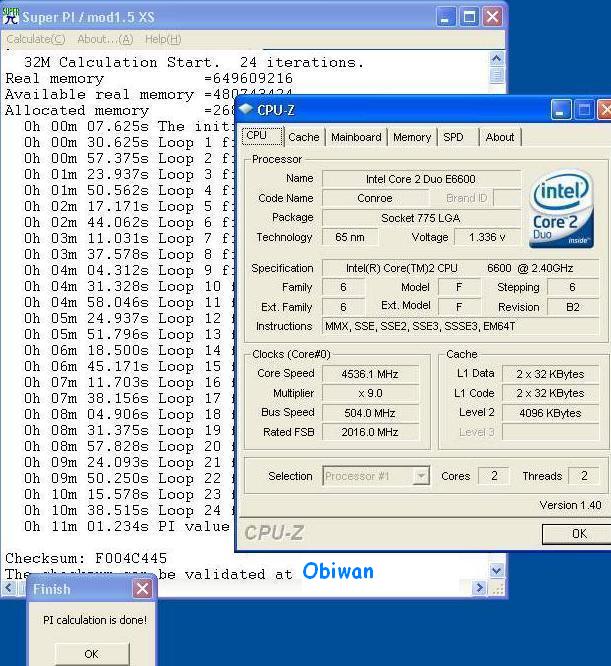Click the Loop 24 line at 10m 38.515s

tap(129, 511)
